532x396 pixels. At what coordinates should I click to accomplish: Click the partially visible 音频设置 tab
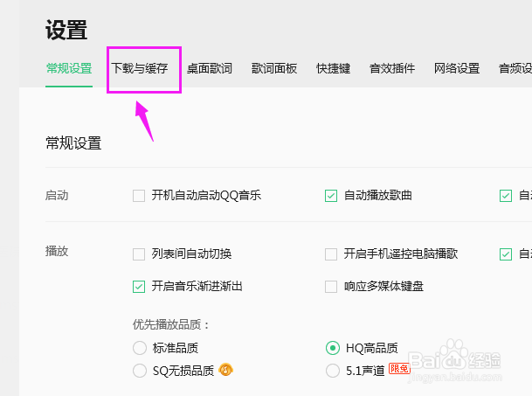click(515, 68)
